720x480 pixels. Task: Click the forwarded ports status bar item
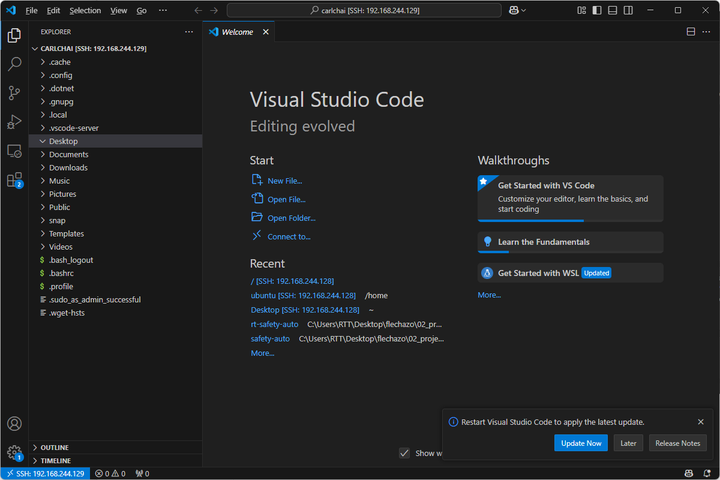tap(142, 474)
